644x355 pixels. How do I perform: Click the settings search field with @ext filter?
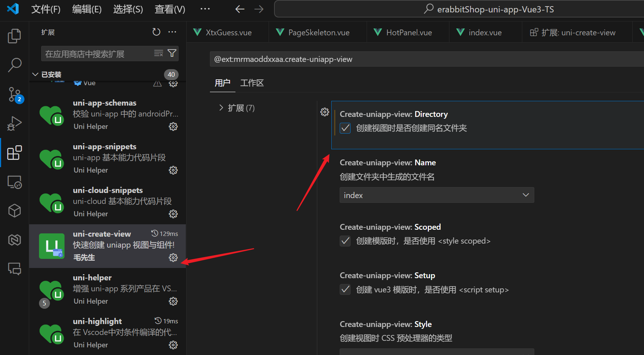[427, 59]
